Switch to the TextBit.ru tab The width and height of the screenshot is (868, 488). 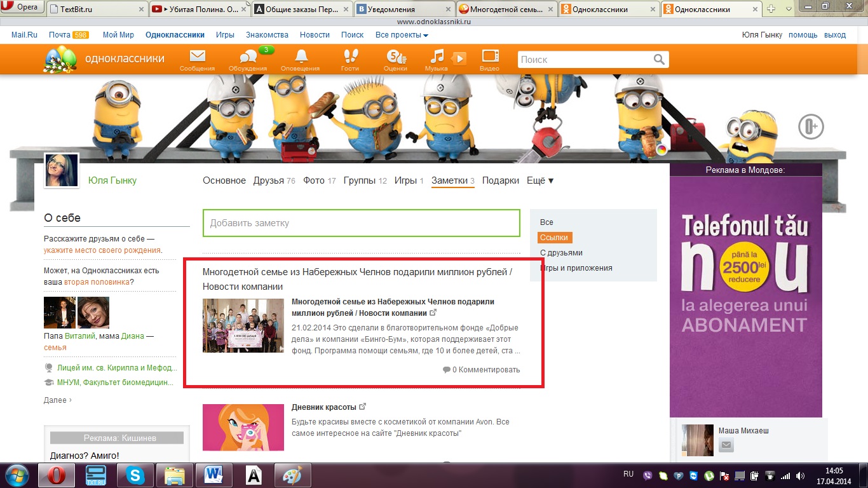[x=97, y=10]
